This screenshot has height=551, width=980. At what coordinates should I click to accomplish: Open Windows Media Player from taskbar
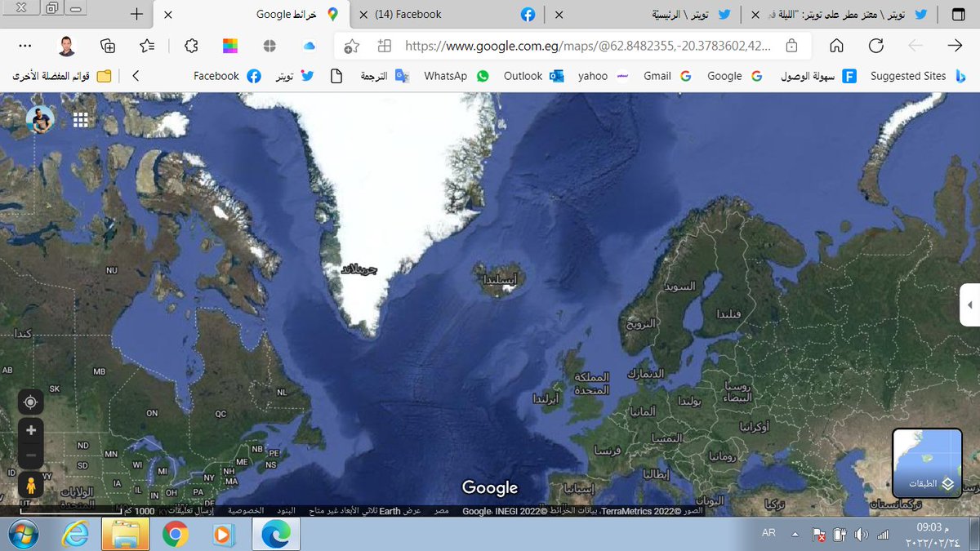(222, 535)
